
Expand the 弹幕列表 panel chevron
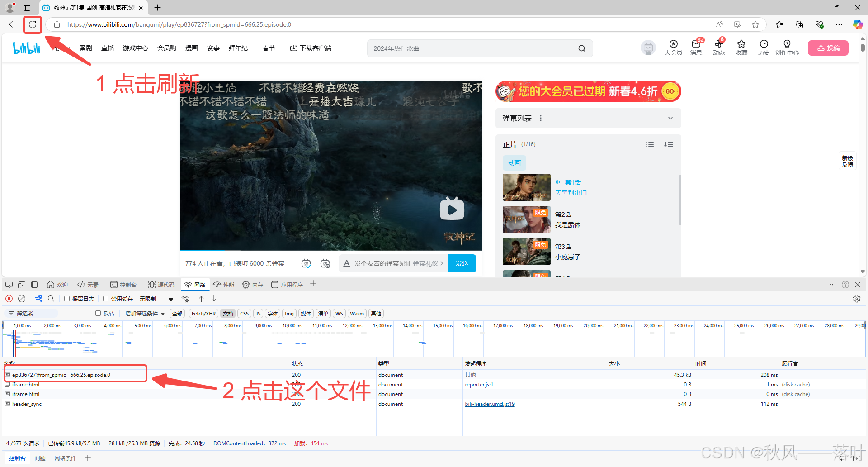(x=670, y=118)
